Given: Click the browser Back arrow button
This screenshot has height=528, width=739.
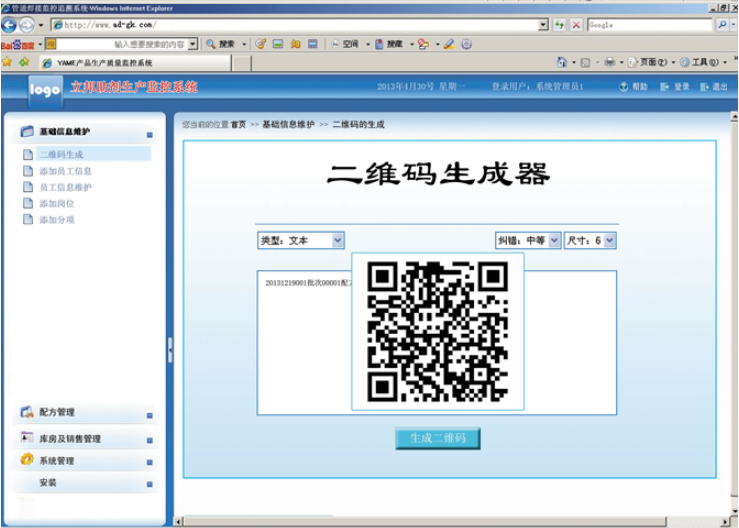Looking at the screenshot, I should 9,25.
